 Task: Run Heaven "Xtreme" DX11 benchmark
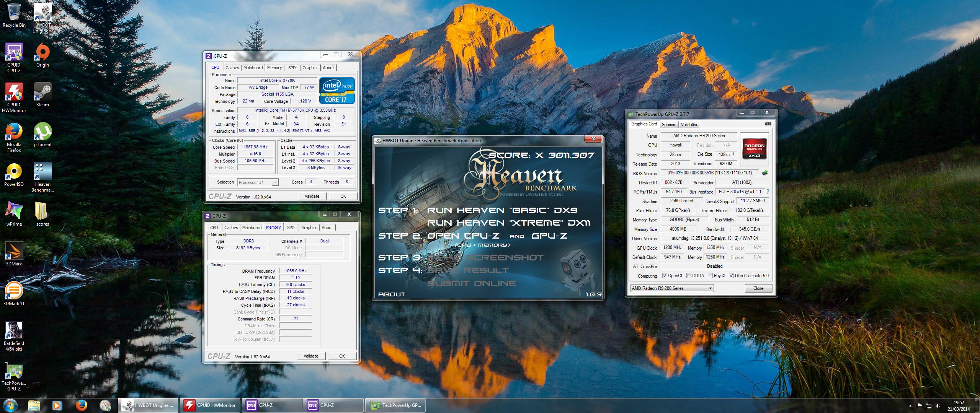pos(509,223)
